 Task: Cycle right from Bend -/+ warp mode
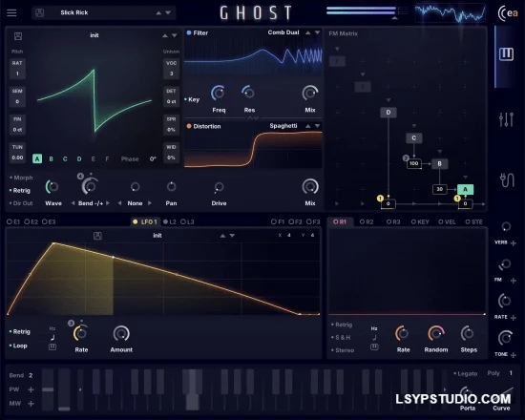[x=108, y=203]
